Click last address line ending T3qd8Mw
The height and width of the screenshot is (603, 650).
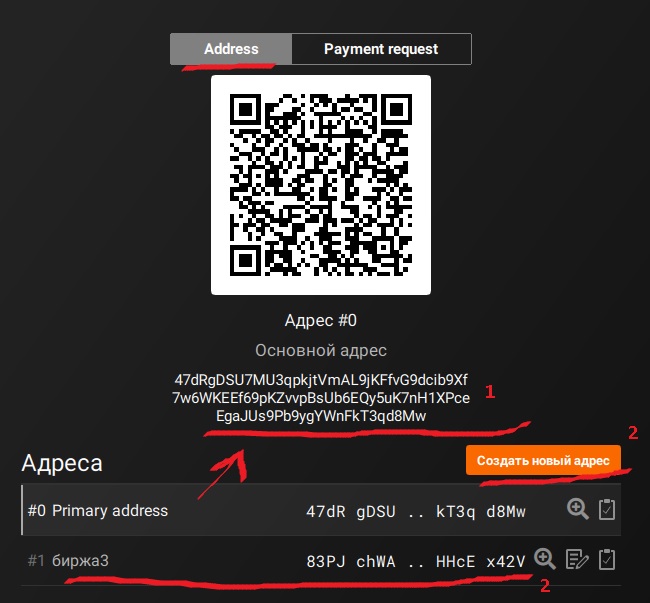point(321,416)
